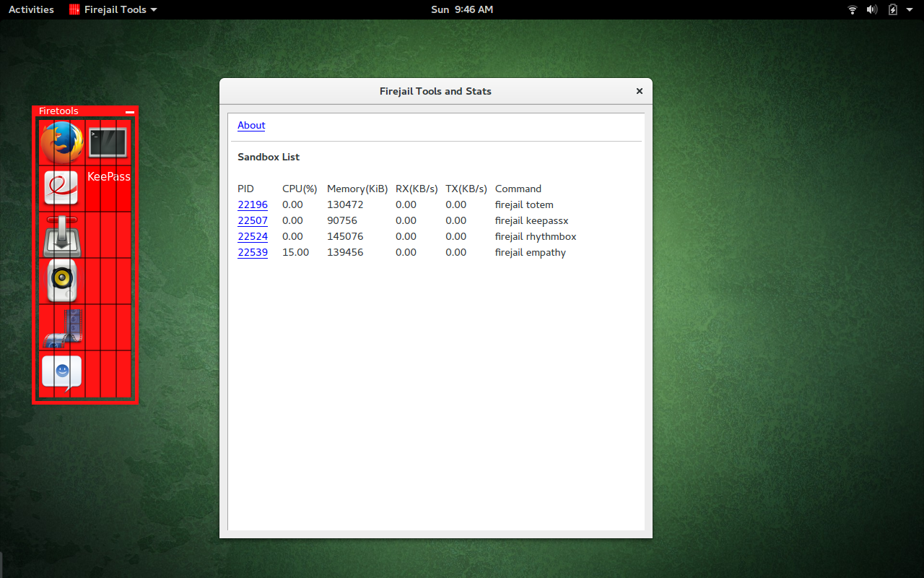
Task: Minimize the Firetools launcher panel
Action: 130,112
